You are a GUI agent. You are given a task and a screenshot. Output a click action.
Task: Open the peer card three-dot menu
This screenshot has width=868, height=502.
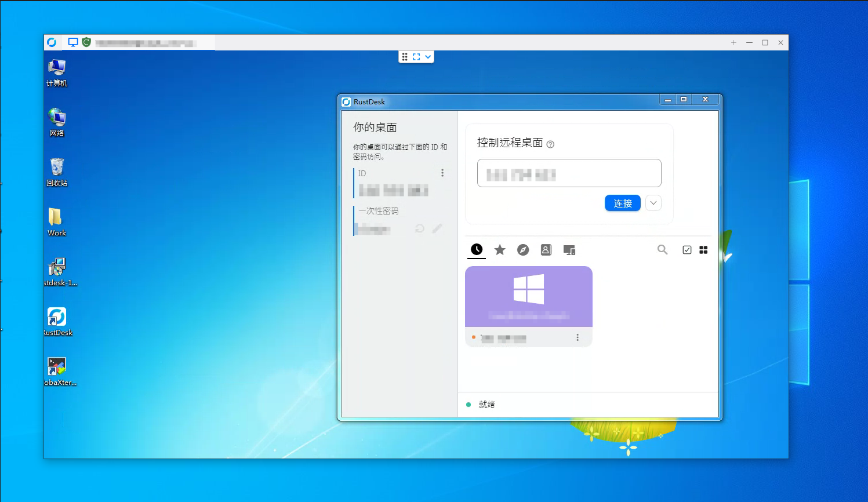(578, 337)
